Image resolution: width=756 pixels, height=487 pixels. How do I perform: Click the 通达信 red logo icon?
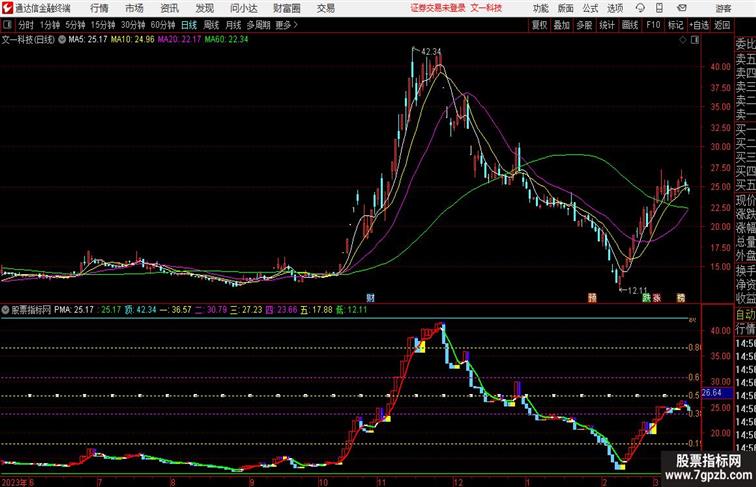click(x=8, y=8)
